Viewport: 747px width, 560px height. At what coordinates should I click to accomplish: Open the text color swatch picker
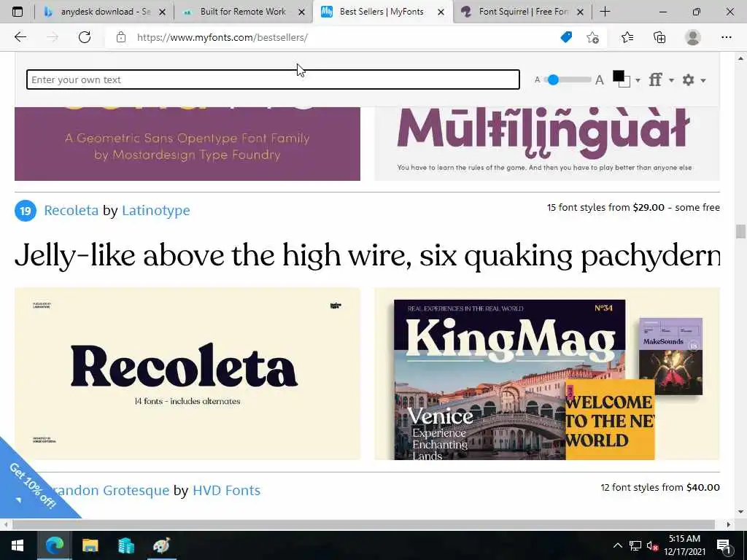[x=622, y=79]
